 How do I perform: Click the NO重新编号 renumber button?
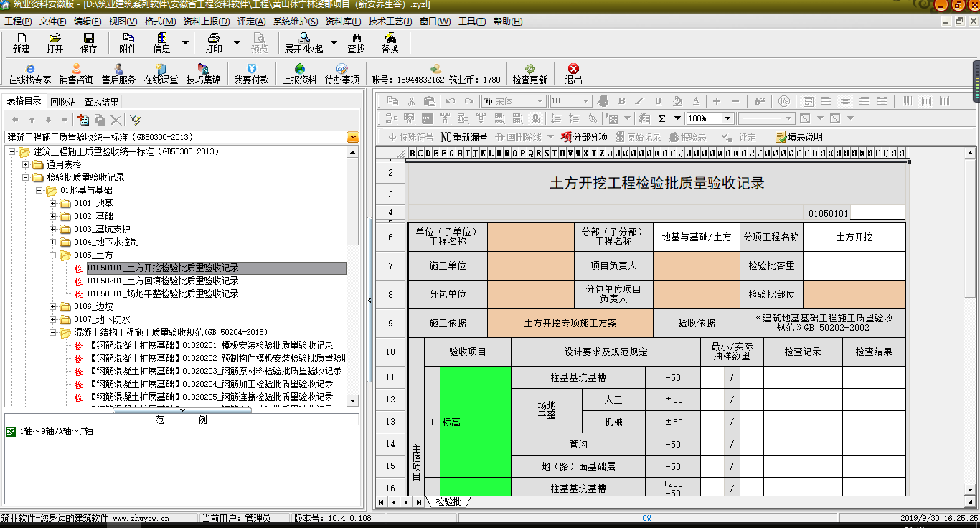[463, 137]
